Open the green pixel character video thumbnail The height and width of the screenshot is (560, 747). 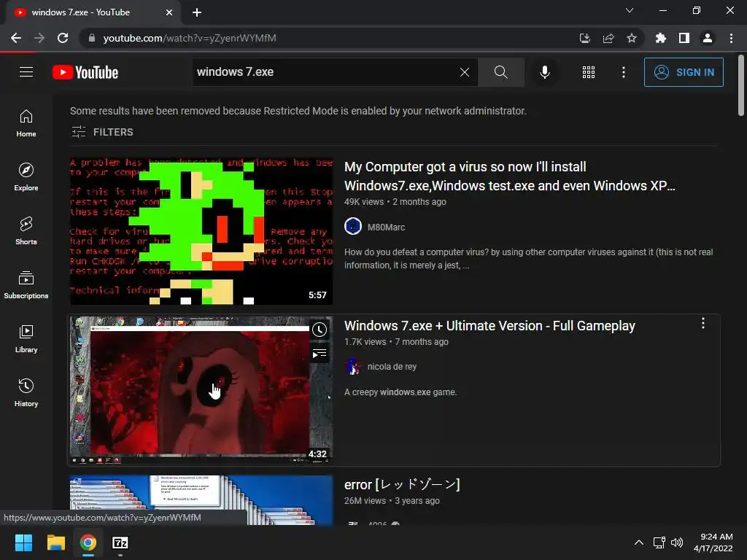(x=201, y=231)
